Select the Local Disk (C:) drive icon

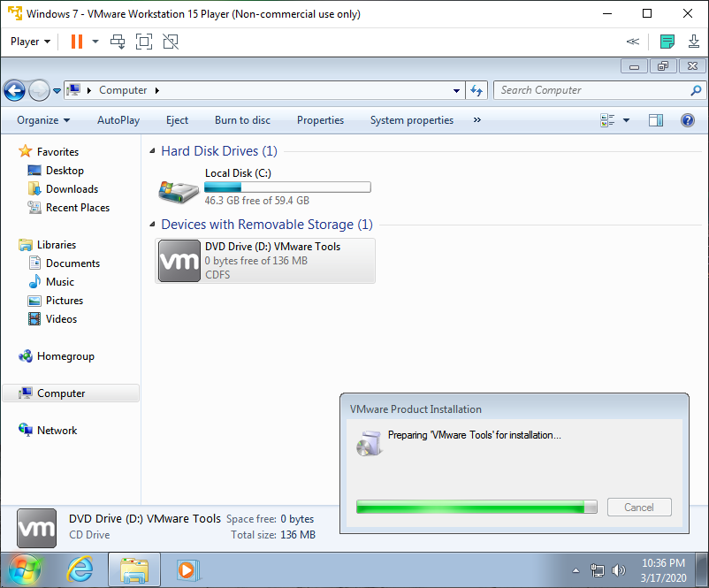point(179,191)
